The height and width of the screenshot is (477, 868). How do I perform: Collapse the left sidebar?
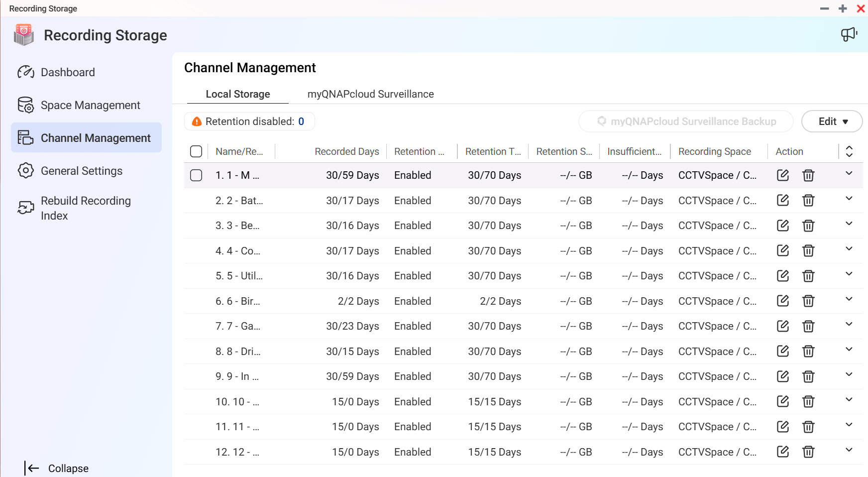(x=56, y=468)
